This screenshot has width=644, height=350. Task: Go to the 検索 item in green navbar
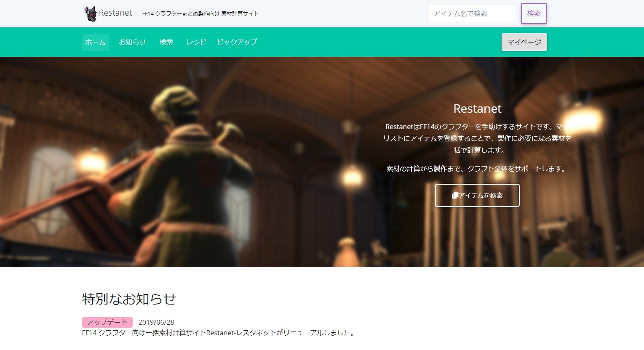coord(166,42)
